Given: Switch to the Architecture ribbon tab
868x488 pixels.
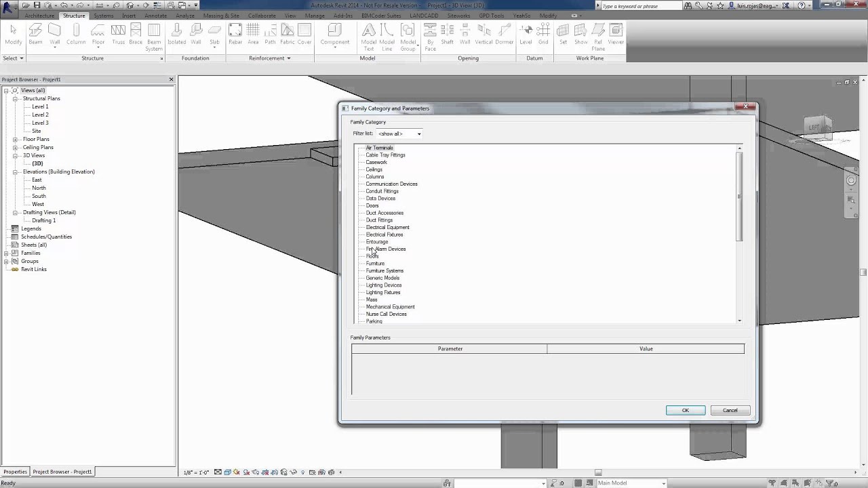Looking at the screenshot, I should (39, 16).
